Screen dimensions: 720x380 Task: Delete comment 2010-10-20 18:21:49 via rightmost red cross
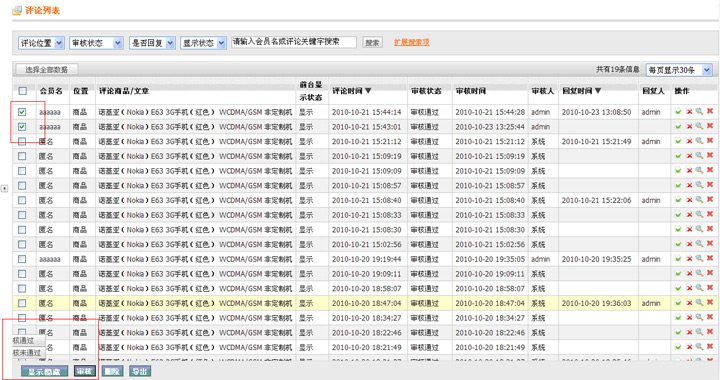coord(710,346)
